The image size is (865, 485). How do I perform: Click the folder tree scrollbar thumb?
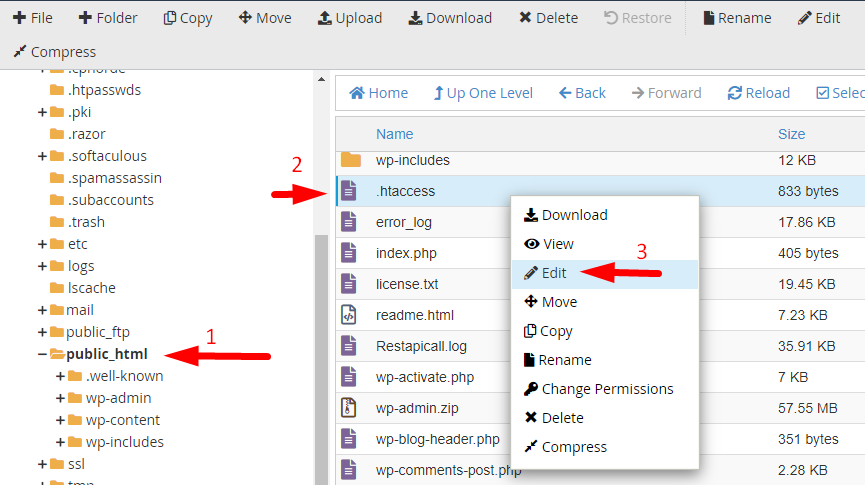[321, 360]
